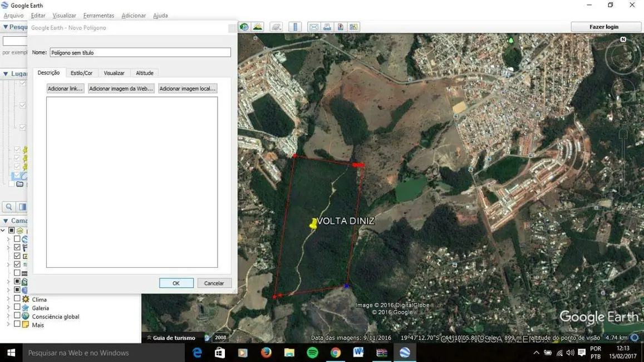644x362 pixels.
Task: Open the planets switcher toolbar icon
Action: coord(276,27)
